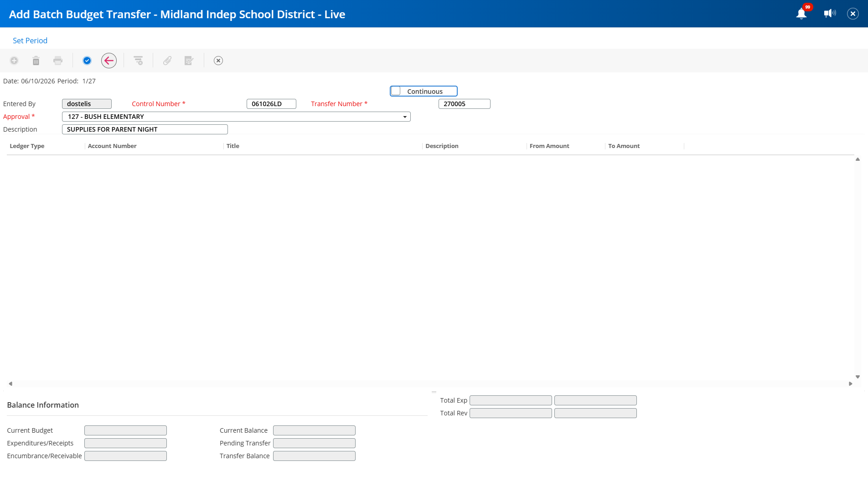
Task: Click the Transfer Balance field
Action: pyautogui.click(x=314, y=456)
